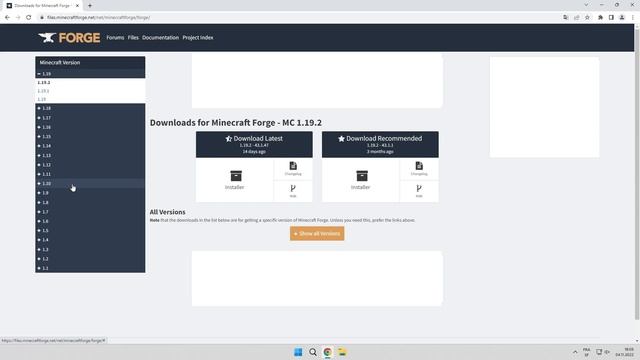
Task: Click the site lock icon in address bar
Action: coord(42,18)
